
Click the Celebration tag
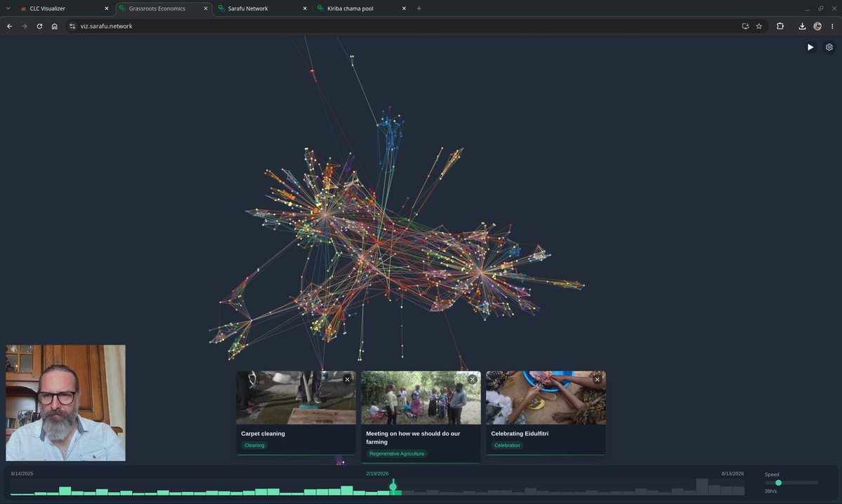(507, 446)
